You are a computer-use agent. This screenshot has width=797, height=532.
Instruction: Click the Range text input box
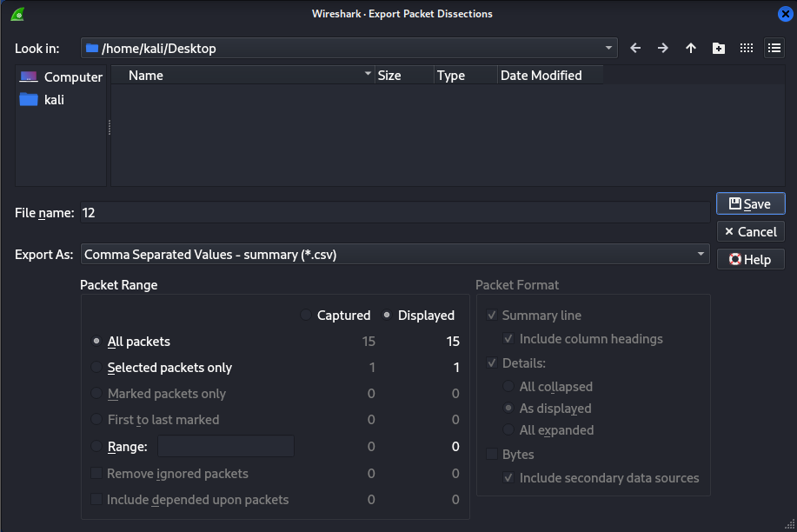[226, 446]
